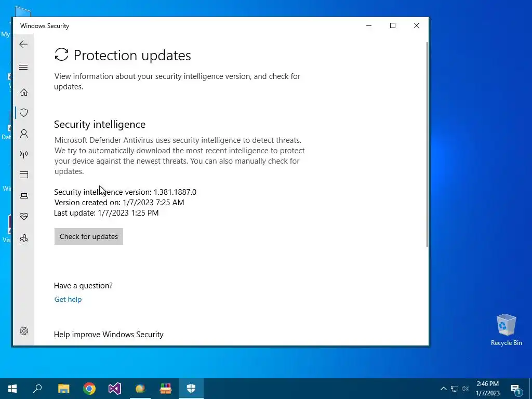The width and height of the screenshot is (532, 399).
Task: Click the Protection updates refresh icon
Action: point(61,55)
